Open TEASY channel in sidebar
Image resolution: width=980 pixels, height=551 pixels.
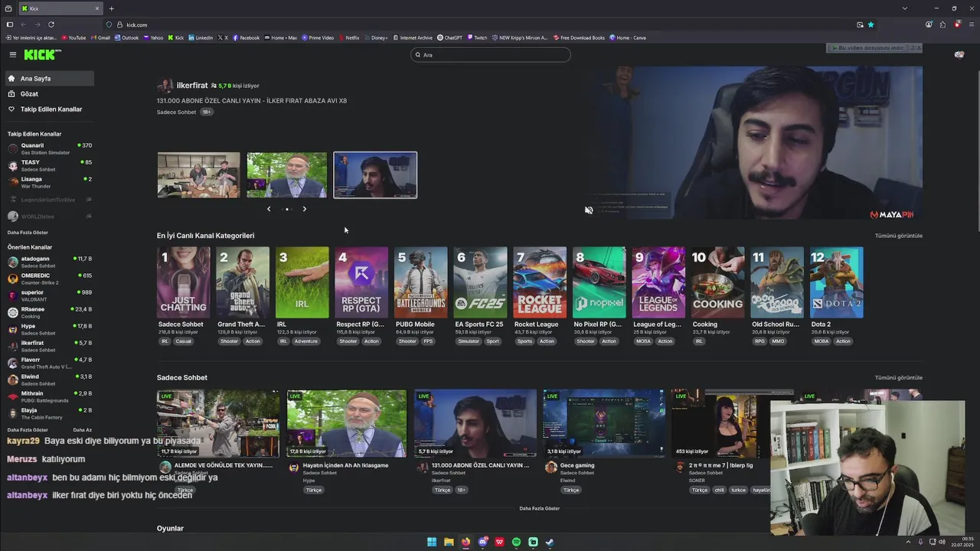(49, 165)
